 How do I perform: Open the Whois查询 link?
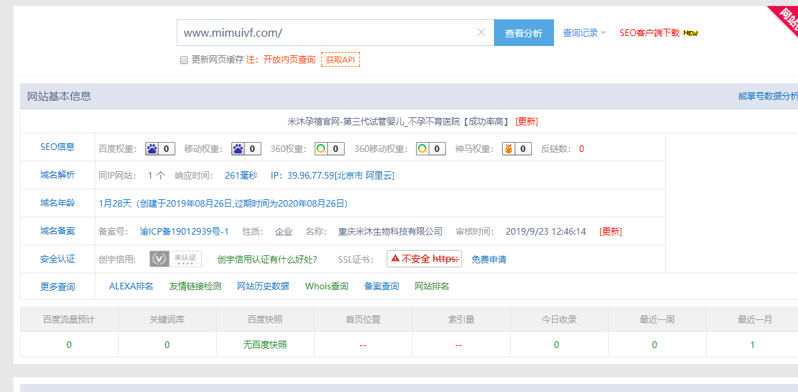coord(327,286)
